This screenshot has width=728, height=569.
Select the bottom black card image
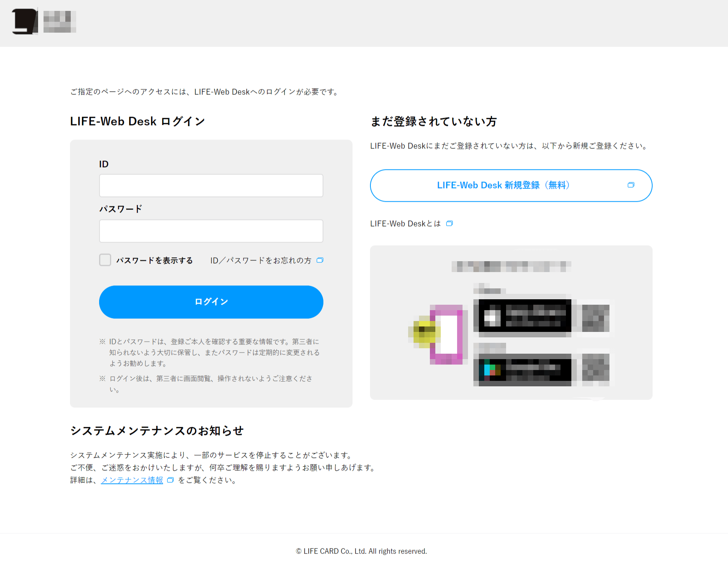point(523,369)
